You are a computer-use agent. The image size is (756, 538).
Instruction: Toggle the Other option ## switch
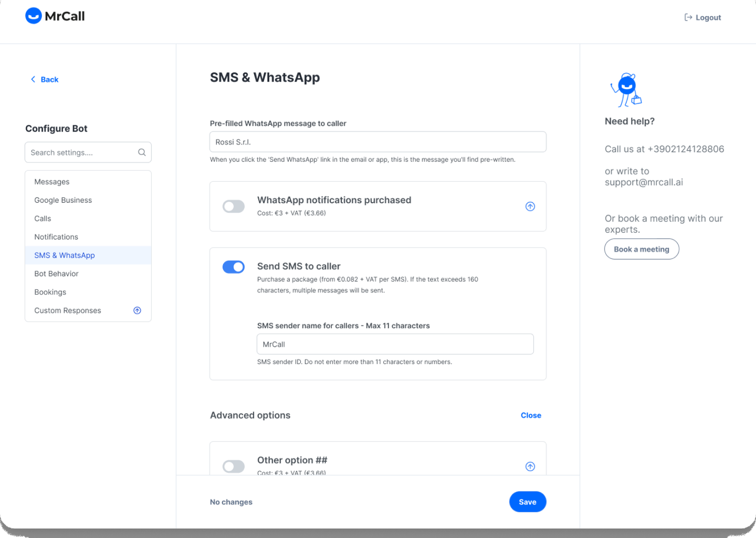234,467
